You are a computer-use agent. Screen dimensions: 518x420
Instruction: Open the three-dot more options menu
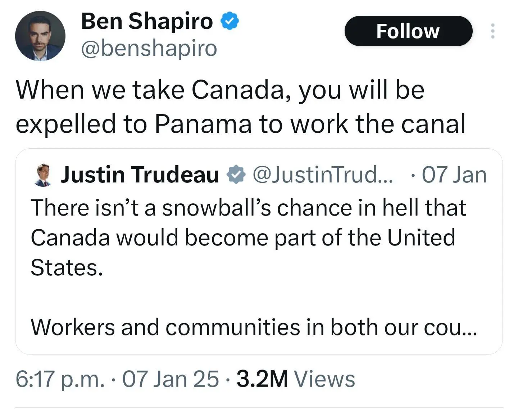coord(492,31)
